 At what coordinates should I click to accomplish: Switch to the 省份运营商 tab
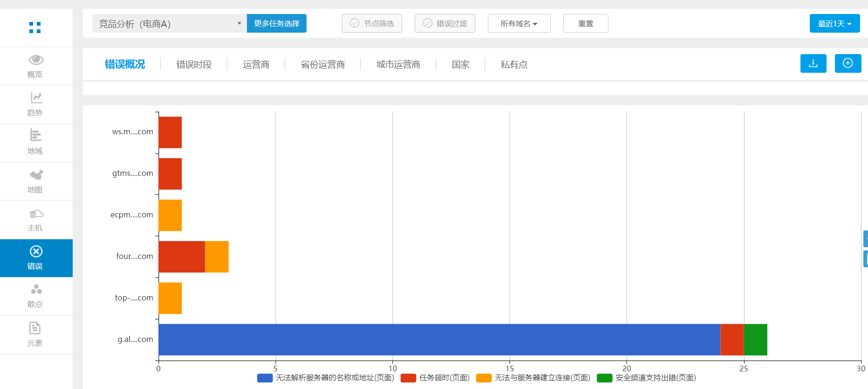click(x=322, y=64)
